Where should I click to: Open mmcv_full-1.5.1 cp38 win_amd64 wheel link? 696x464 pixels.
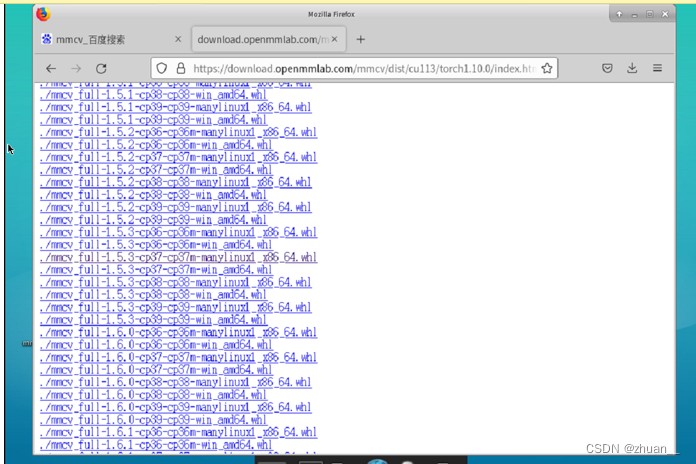point(153,95)
